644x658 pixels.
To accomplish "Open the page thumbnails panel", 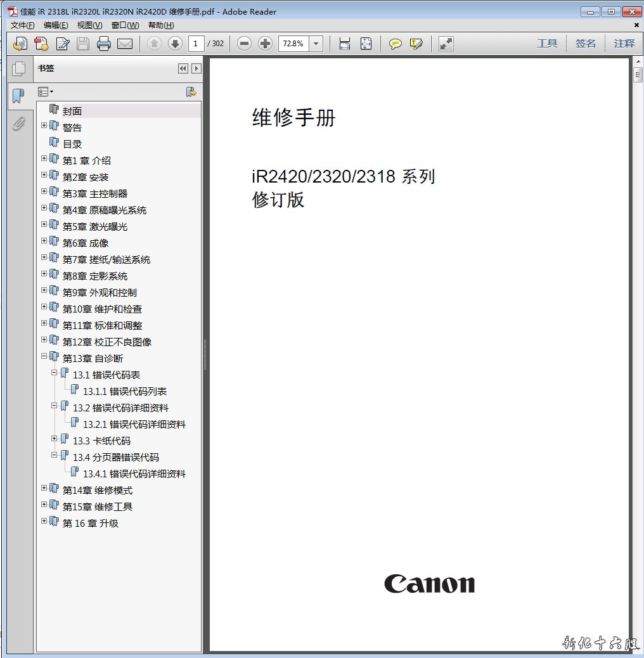I will 19,68.
